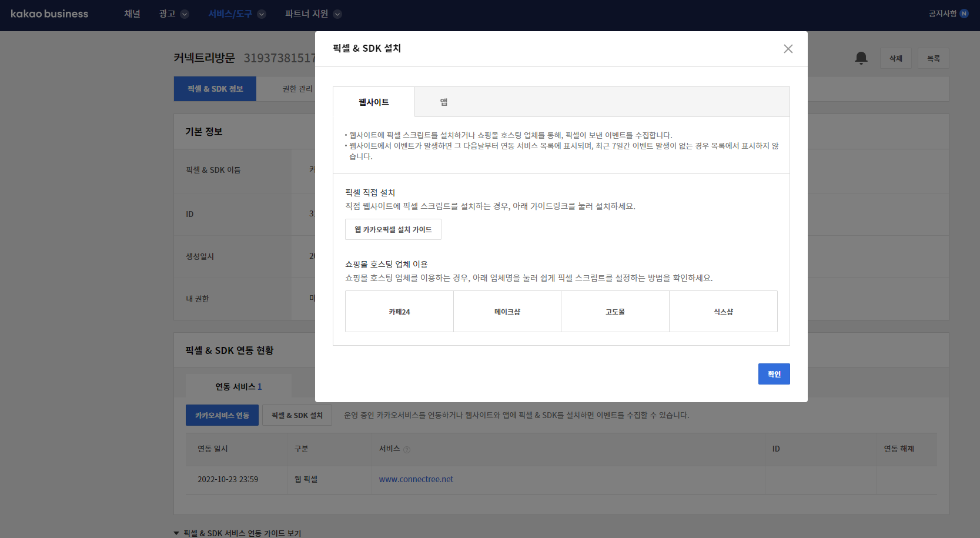Expand 픽셀 & SDK 서비스 연동 가이드 보기
Image resolution: width=980 pixels, height=538 pixels.
point(237,533)
